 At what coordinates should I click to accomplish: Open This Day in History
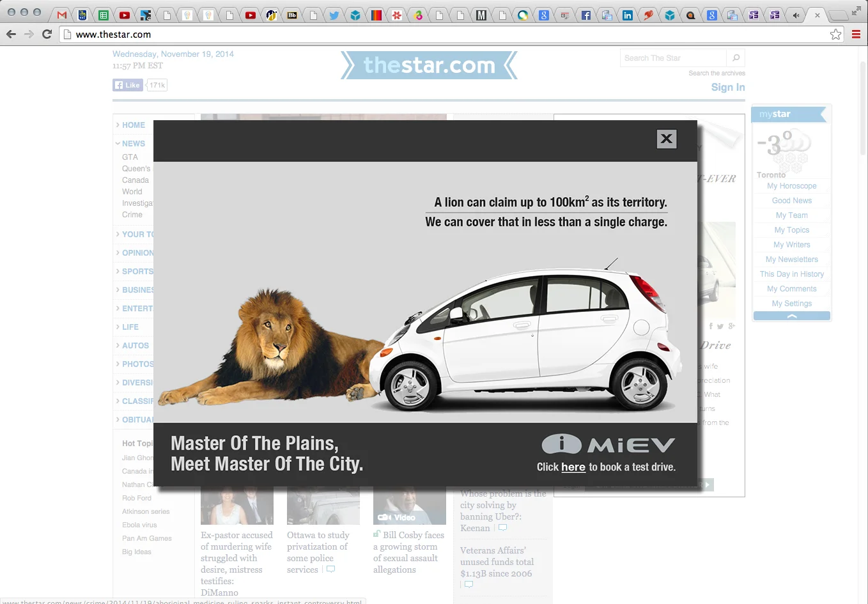pos(792,274)
